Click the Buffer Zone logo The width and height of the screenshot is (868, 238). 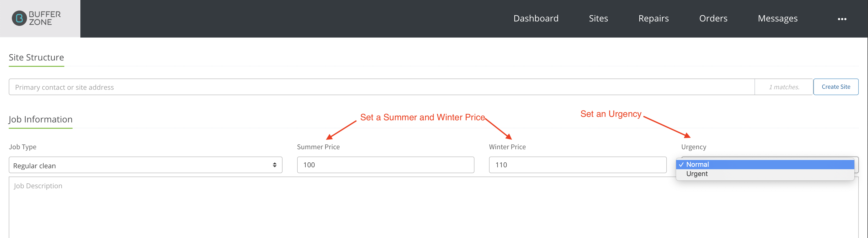(36, 18)
